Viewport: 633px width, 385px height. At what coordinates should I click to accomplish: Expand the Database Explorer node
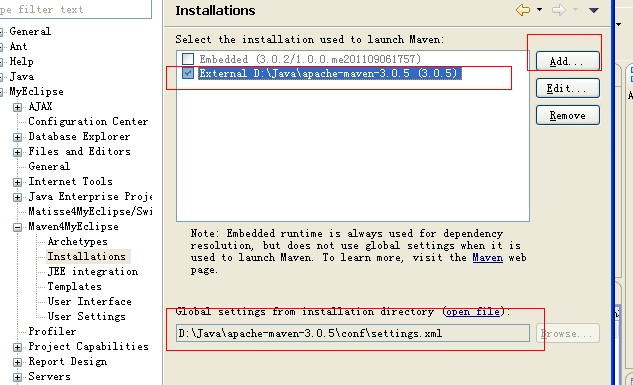17,137
